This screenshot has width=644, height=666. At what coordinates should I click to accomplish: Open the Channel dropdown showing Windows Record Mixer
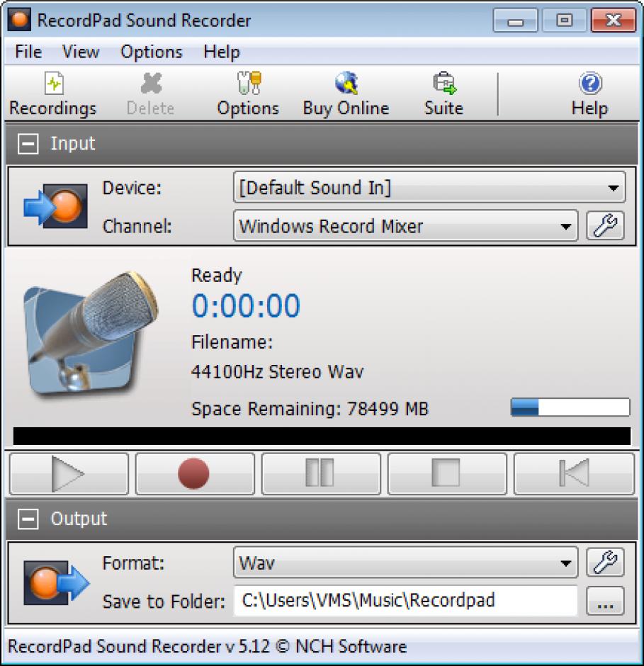(406, 225)
